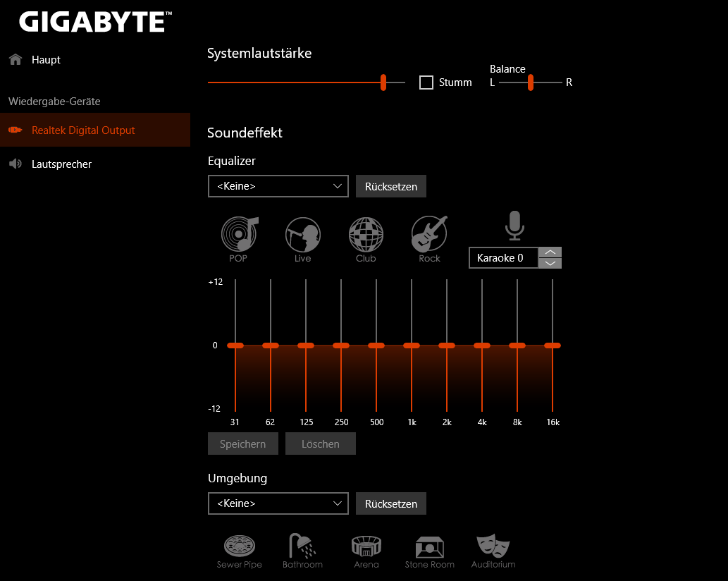The height and width of the screenshot is (581, 728).
Task: Click the Balance slider handle
Action: 530,82
